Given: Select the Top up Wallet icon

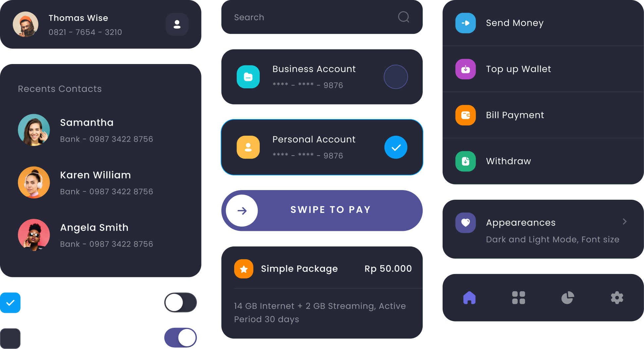Looking at the screenshot, I should click(x=465, y=69).
